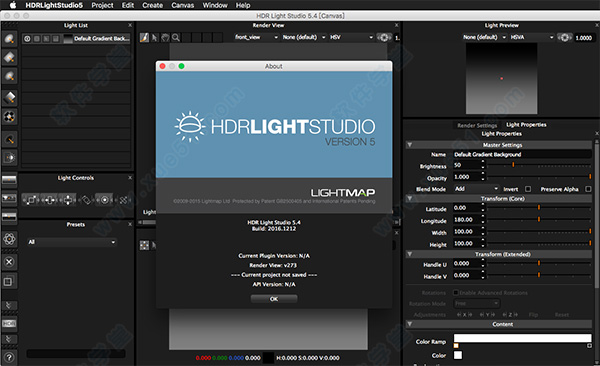The image size is (600, 366).
Task: Open Light Preview settings gear
Action: [x=564, y=38]
